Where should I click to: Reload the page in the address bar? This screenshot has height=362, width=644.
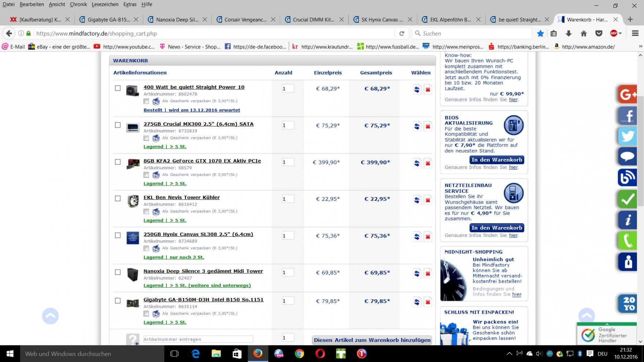click(402, 33)
